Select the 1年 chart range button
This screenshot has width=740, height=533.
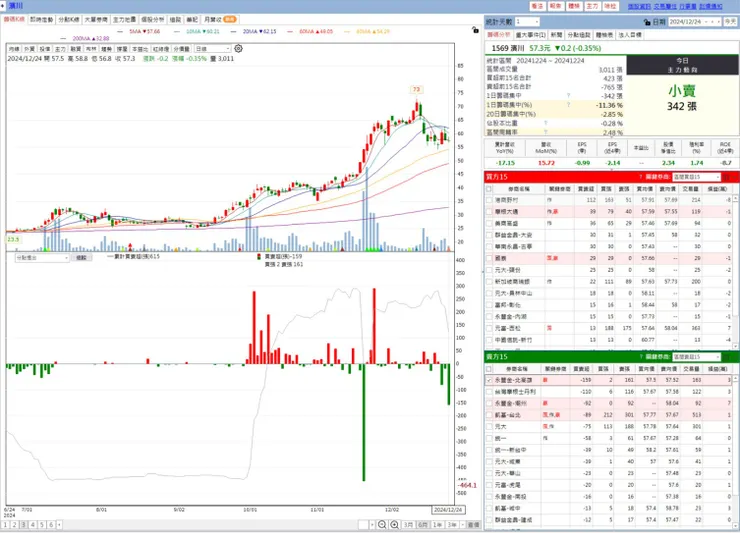click(x=437, y=525)
